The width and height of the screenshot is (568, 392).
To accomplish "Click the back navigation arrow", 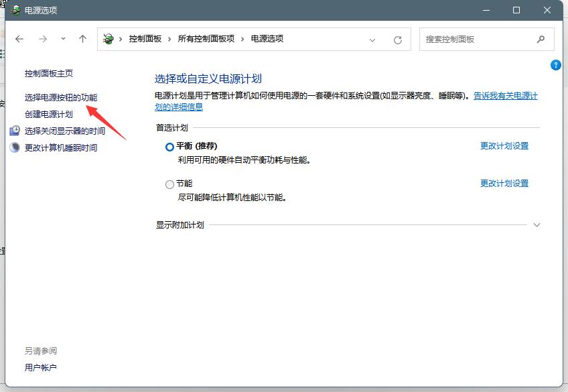I will tap(19, 39).
